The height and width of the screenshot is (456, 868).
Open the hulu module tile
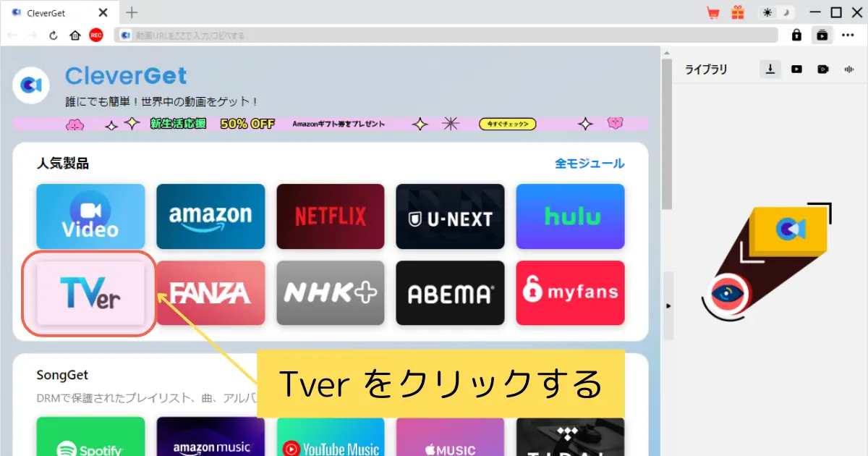570,216
